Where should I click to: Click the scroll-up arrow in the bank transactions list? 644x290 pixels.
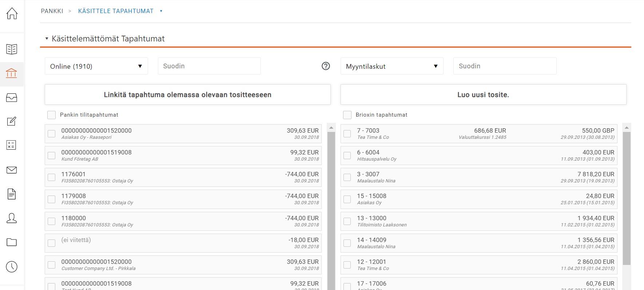[331, 128]
